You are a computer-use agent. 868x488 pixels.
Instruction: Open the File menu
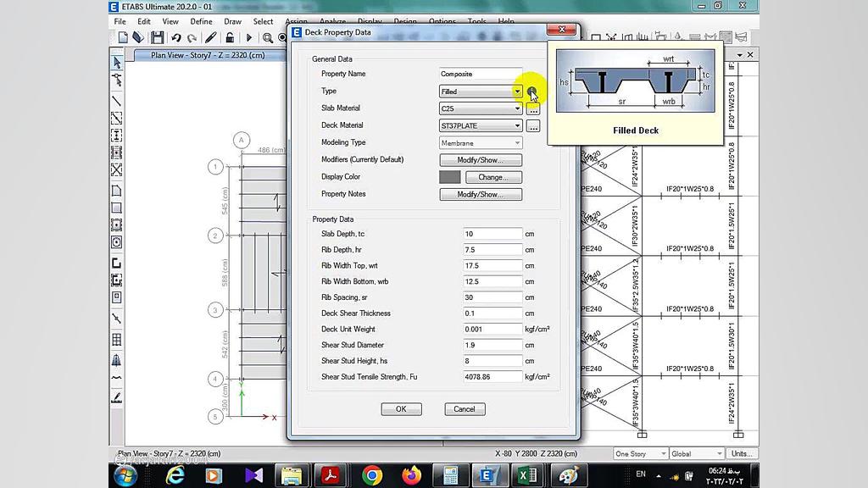[120, 21]
